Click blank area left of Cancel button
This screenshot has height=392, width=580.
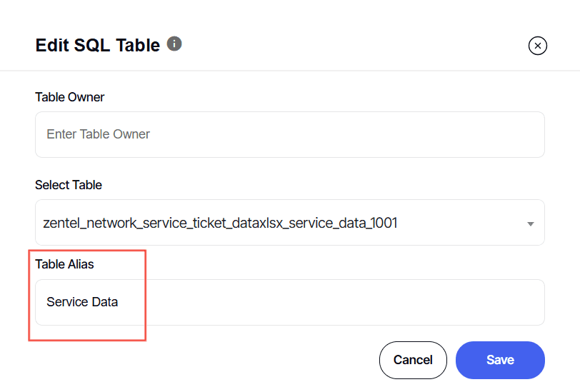point(214,360)
